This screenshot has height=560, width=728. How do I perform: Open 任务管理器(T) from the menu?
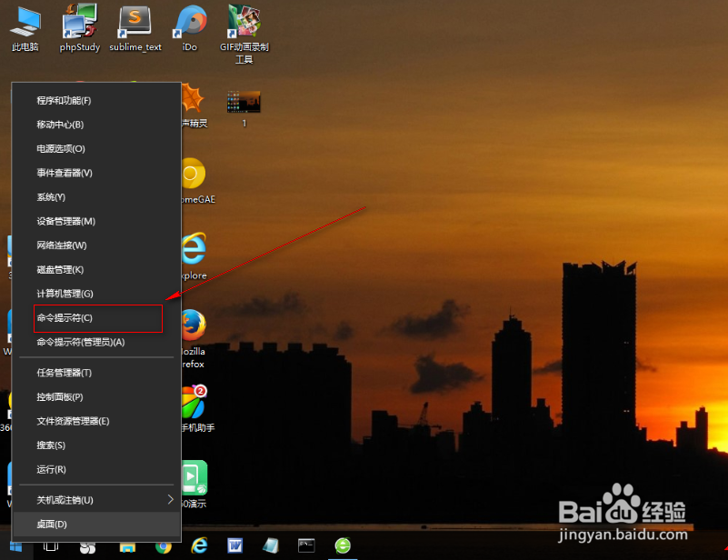(x=96, y=373)
